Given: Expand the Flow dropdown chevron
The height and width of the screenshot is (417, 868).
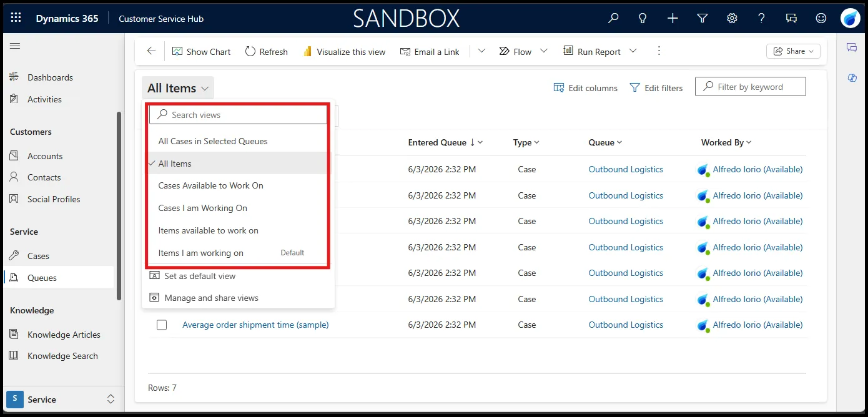Looking at the screenshot, I should (x=543, y=51).
